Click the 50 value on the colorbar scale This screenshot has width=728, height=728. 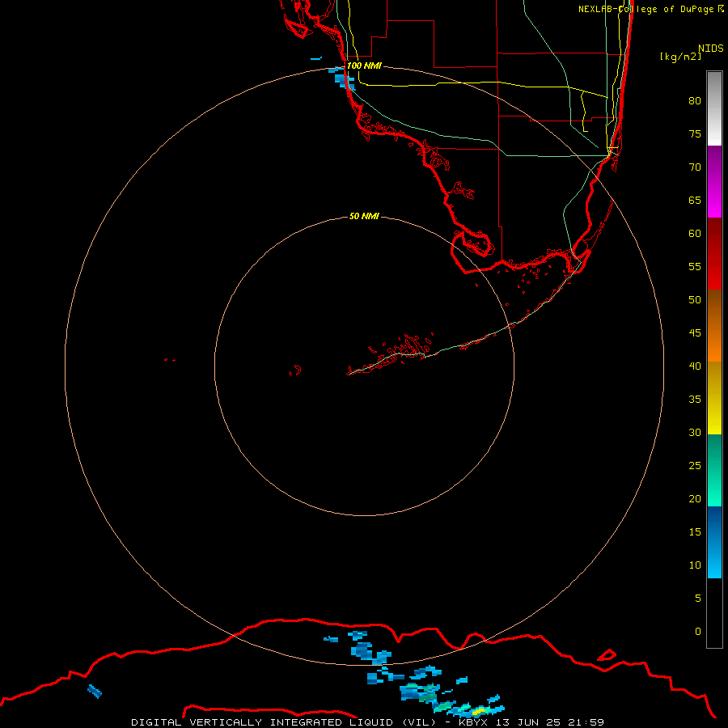pos(695,299)
